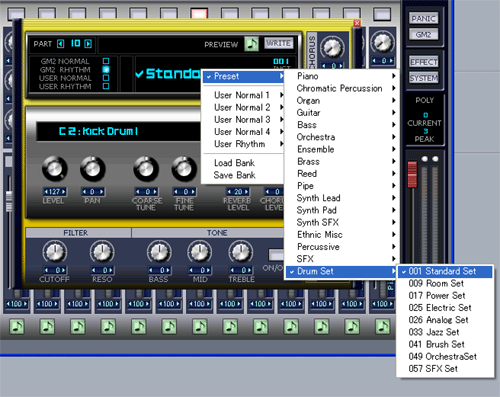
Task: Choose Save Bank menu item
Action: [x=244, y=175]
